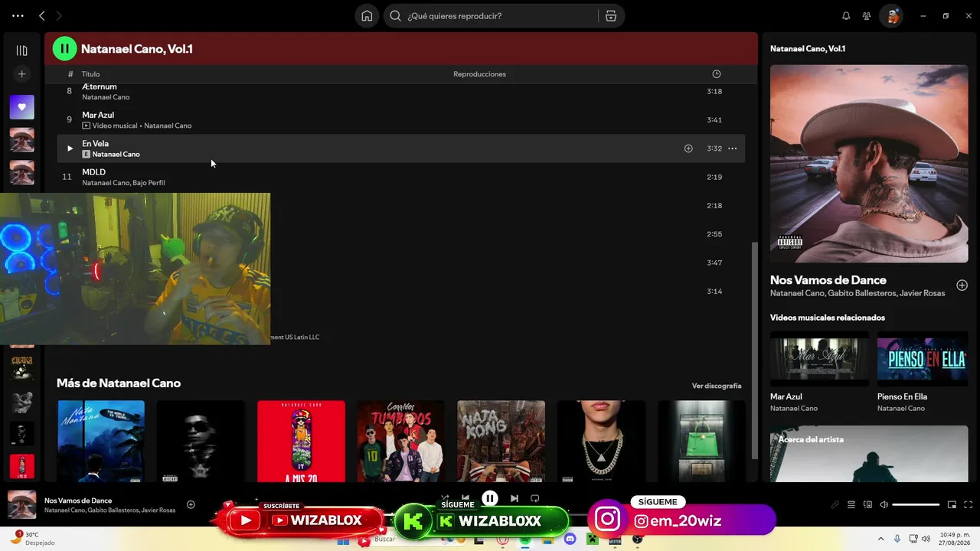The height and width of the screenshot is (551, 980).
Task: Sort by duration clock icon
Action: (x=717, y=74)
